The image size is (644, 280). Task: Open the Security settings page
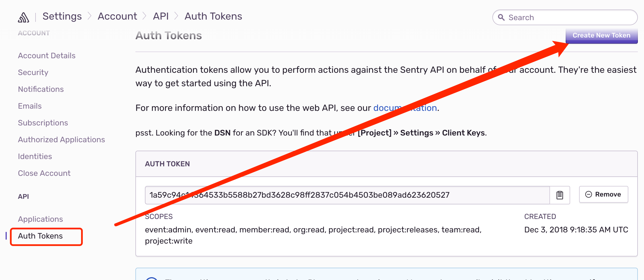pyautogui.click(x=33, y=72)
